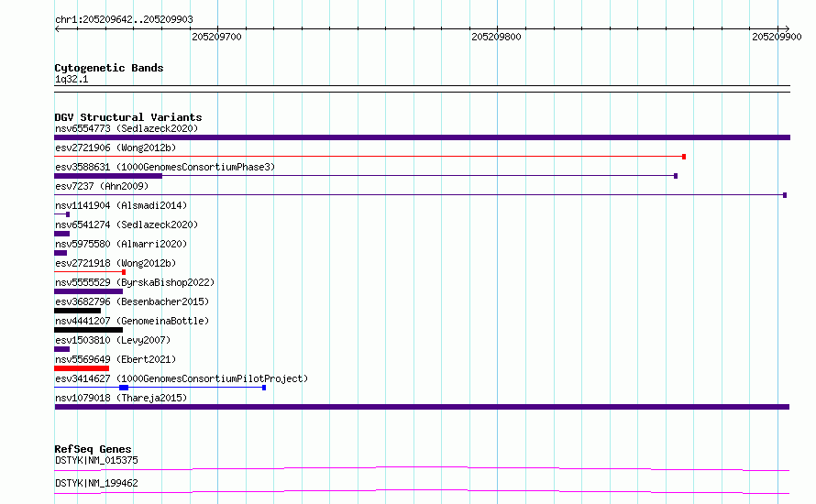Open esv3414627 (1000GenomesConsortiumPilotProject) label
This screenshot has width=816, height=504.
(x=182, y=378)
